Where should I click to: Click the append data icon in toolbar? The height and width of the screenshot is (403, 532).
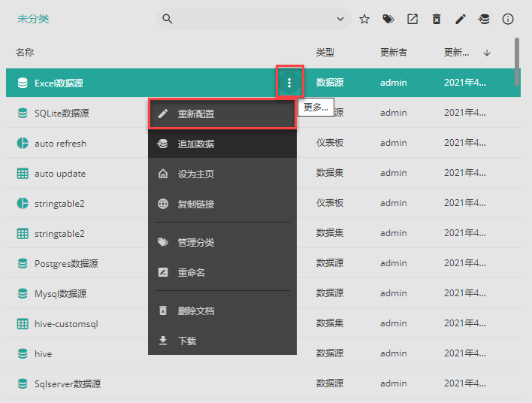[x=484, y=19]
